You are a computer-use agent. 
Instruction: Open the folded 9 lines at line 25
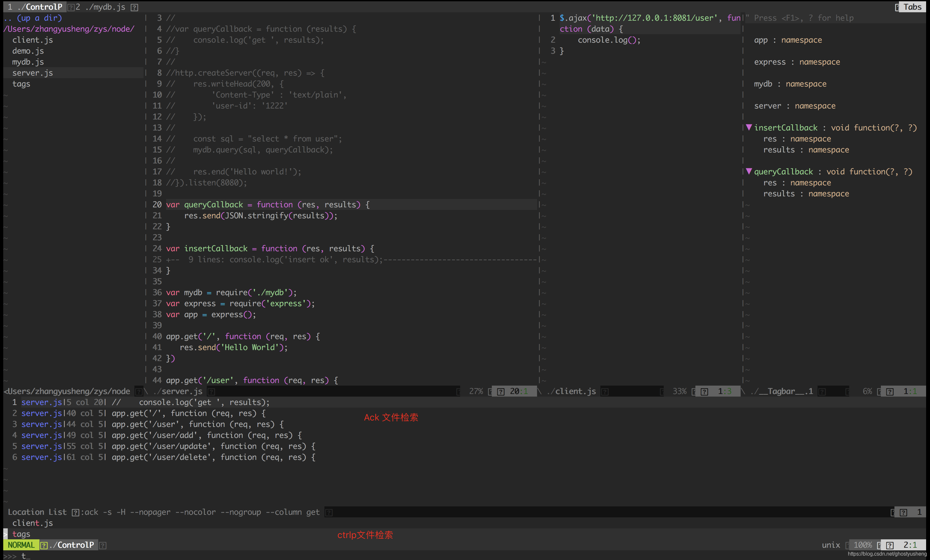click(351, 259)
